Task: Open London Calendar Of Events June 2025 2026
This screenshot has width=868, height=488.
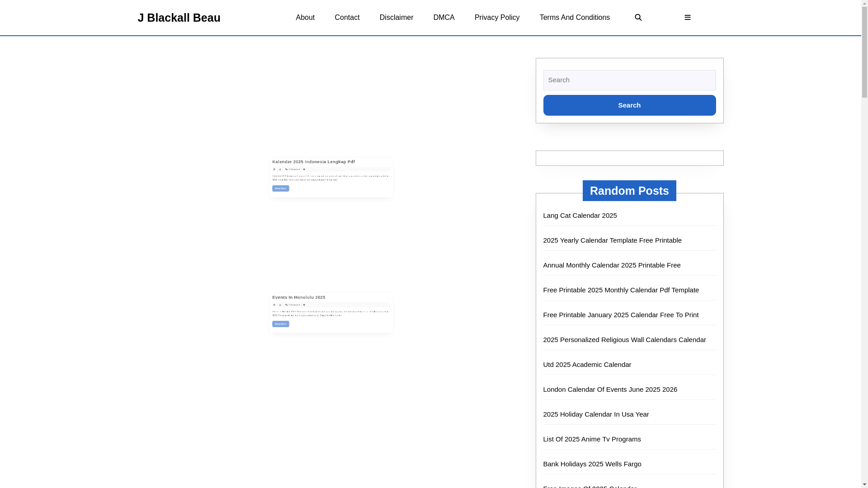Action: pyautogui.click(x=610, y=389)
